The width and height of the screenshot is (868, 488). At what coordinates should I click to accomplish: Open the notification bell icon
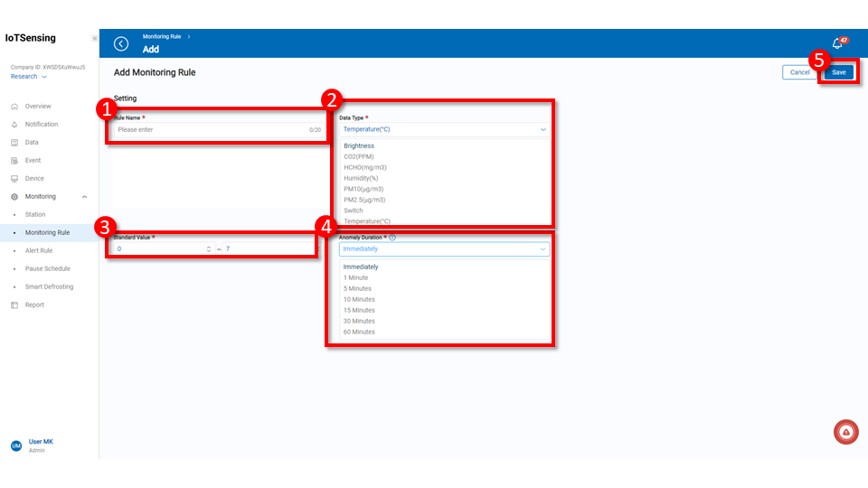(x=836, y=44)
